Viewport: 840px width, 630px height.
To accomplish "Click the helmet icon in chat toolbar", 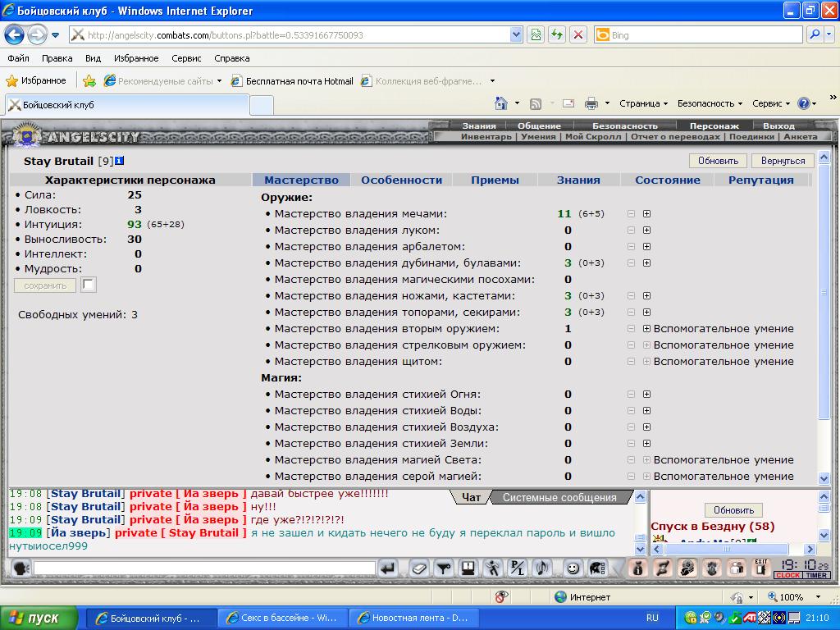I will click(597, 568).
